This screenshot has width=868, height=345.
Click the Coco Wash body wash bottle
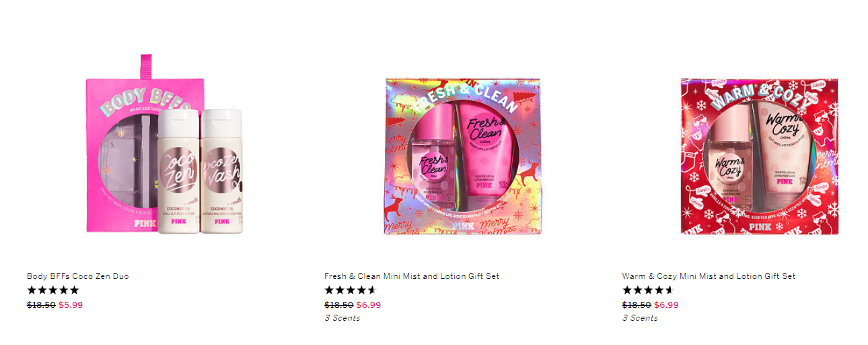pos(221,172)
